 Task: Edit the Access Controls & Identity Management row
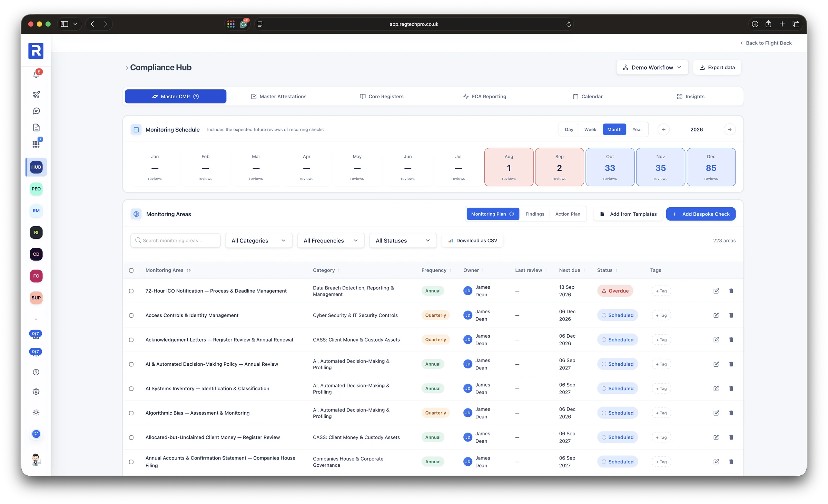[x=716, y=315]
